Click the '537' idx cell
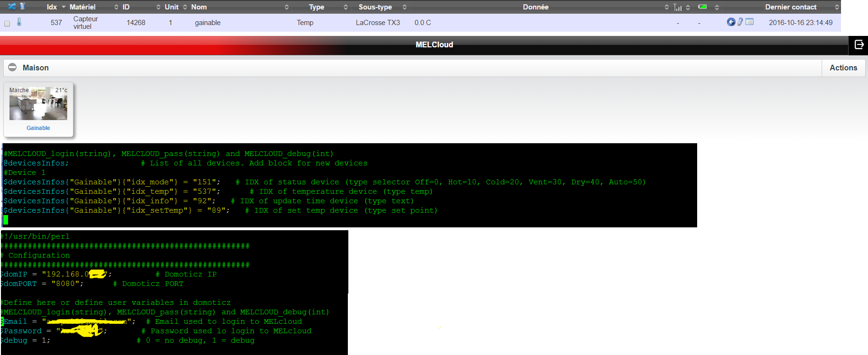This screenshot has height=355, width=868. [x=56, y=23]
